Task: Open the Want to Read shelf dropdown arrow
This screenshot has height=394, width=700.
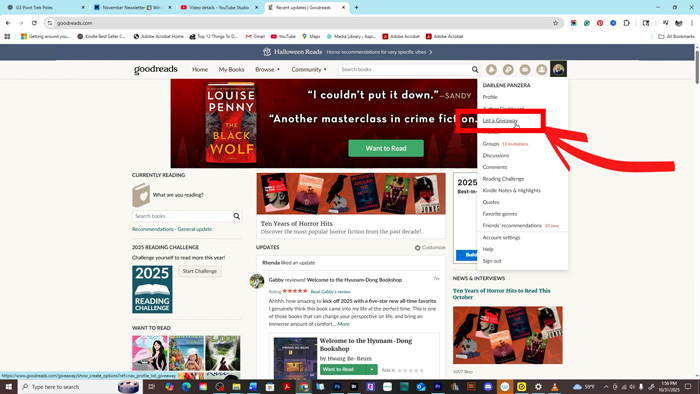Action: point(371,369)
